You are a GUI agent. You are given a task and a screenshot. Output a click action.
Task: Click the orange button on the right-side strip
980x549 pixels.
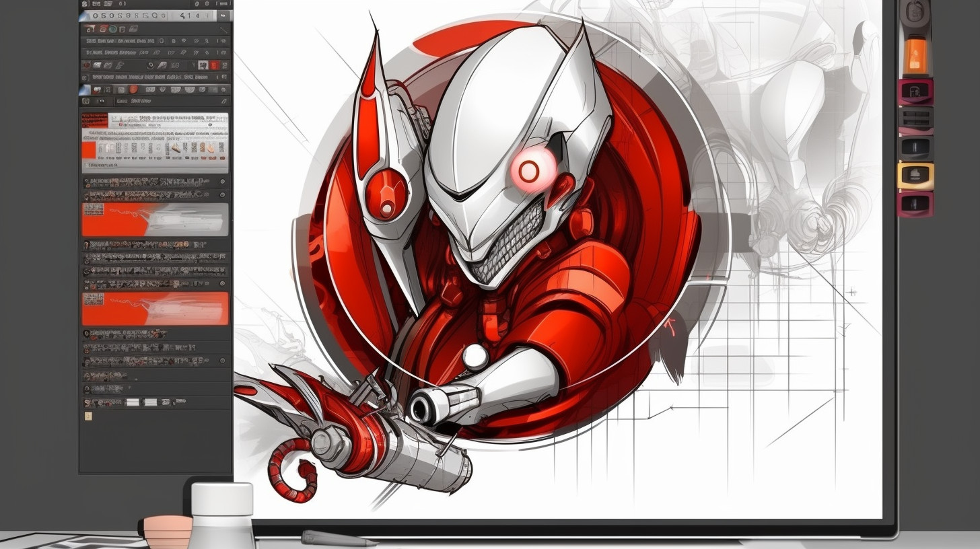coord(915,54)
